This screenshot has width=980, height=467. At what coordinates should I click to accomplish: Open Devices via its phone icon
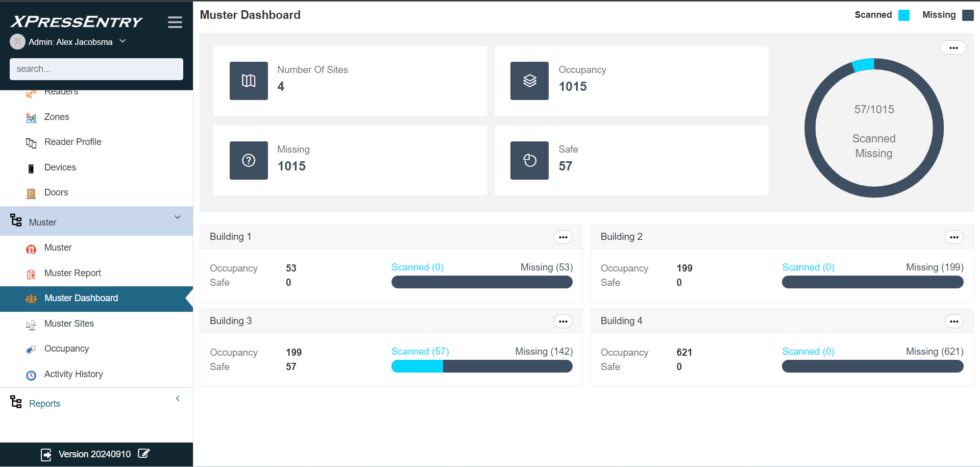(31, 167)
